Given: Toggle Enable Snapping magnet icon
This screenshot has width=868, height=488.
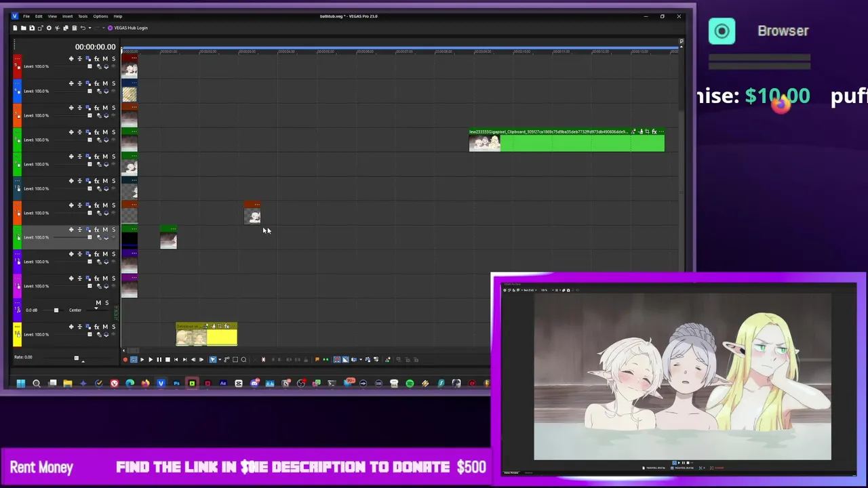Looking at the screenshot, I should pos(337,359).
